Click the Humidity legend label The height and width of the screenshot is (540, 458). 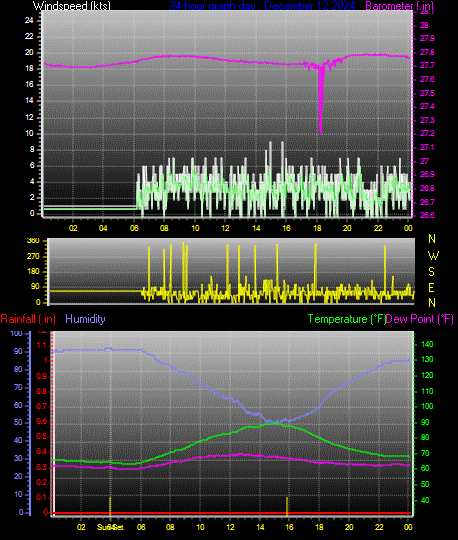pos(85,319)
